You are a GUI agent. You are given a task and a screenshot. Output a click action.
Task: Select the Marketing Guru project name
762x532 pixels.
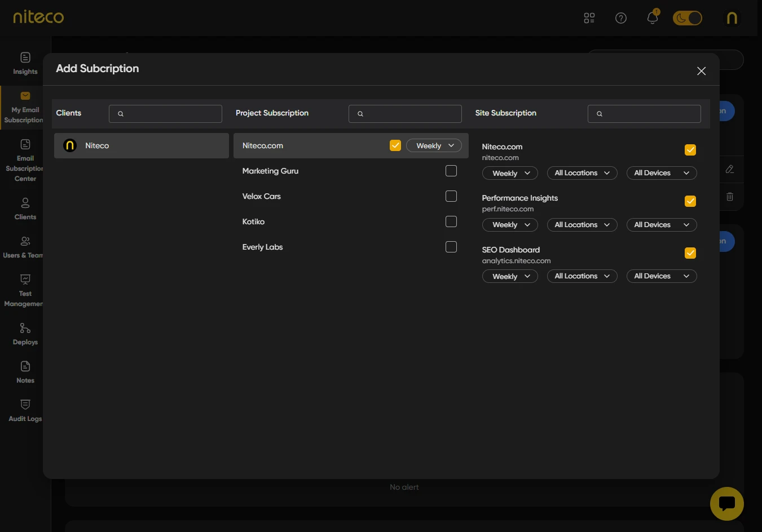(270, 171)
